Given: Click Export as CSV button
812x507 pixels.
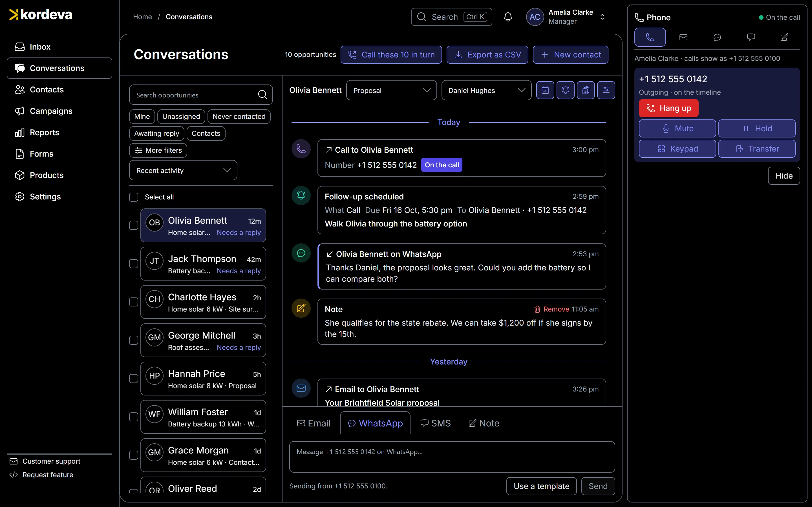Looking at the screenshot, I should (x=487, y=55).
